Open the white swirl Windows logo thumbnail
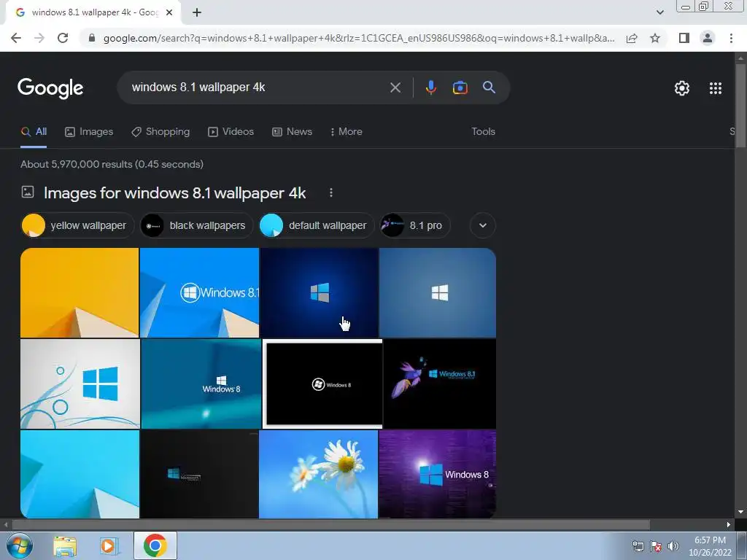This screenshot has height=560, width=747. (80, 384)
